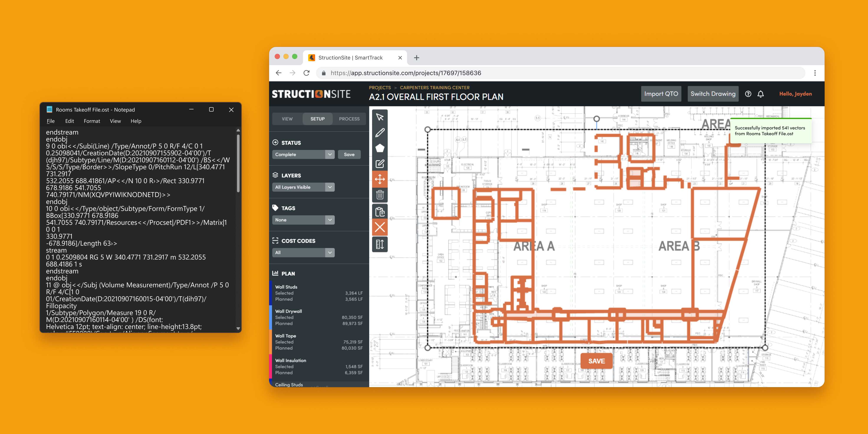
Task: Click the Import QTO button
Action: click(661, 94)
